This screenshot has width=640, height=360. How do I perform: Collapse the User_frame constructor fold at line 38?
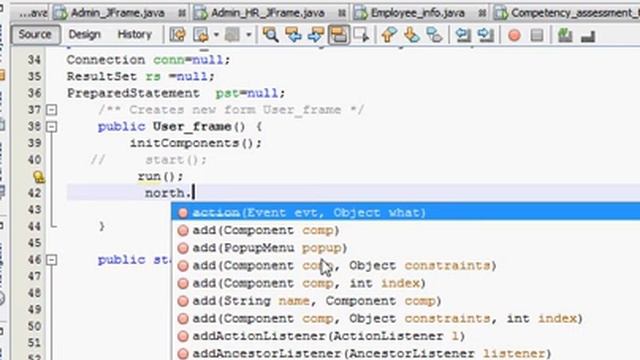coord(51,127)
